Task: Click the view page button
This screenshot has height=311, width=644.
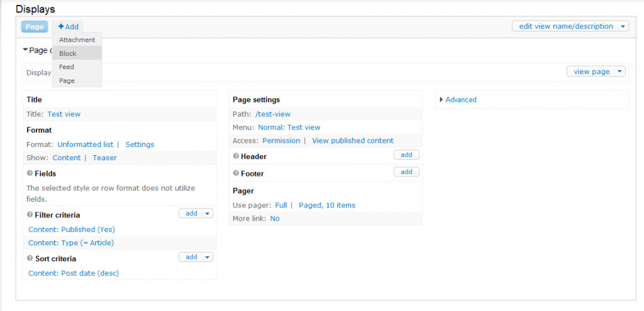Action: pos(591,72)
